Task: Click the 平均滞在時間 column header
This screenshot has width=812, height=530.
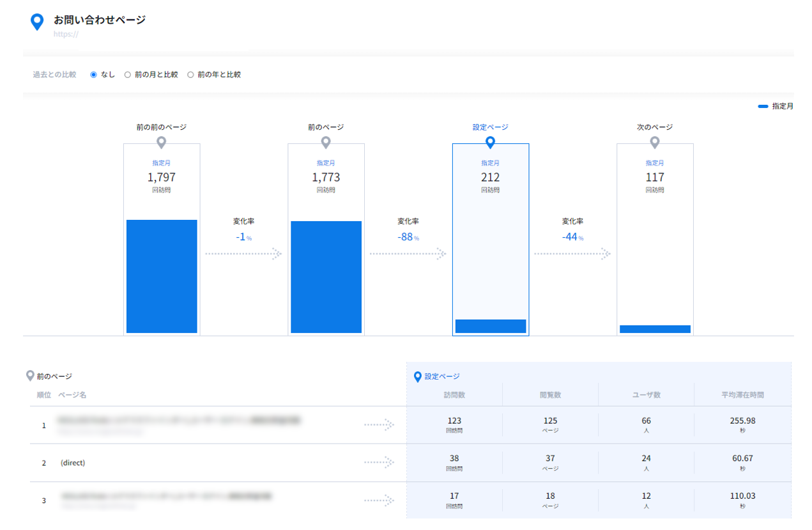Action: pyautogui.click(x=742, y=394)
